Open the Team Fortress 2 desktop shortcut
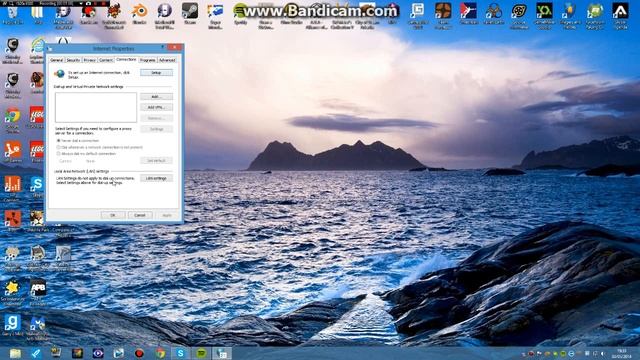This screenshot has height=360, width=640. click(443, 16)
